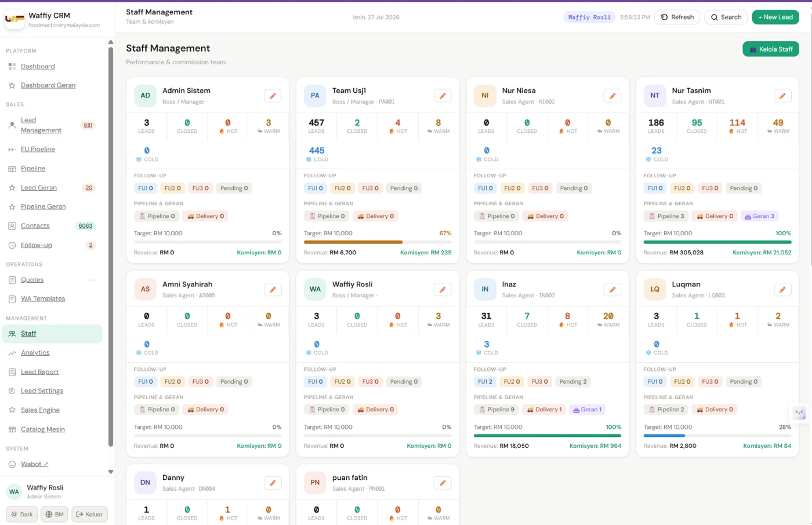Screen dimensions: 812x525
Task: Click Luqman target progress bar
Action: 717,436
